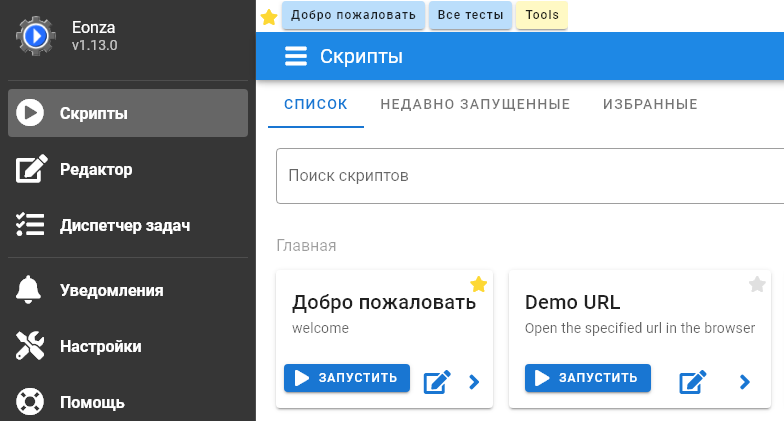Mark Demo URL script as favorite
Screen dimensions: 784x421
757,285
